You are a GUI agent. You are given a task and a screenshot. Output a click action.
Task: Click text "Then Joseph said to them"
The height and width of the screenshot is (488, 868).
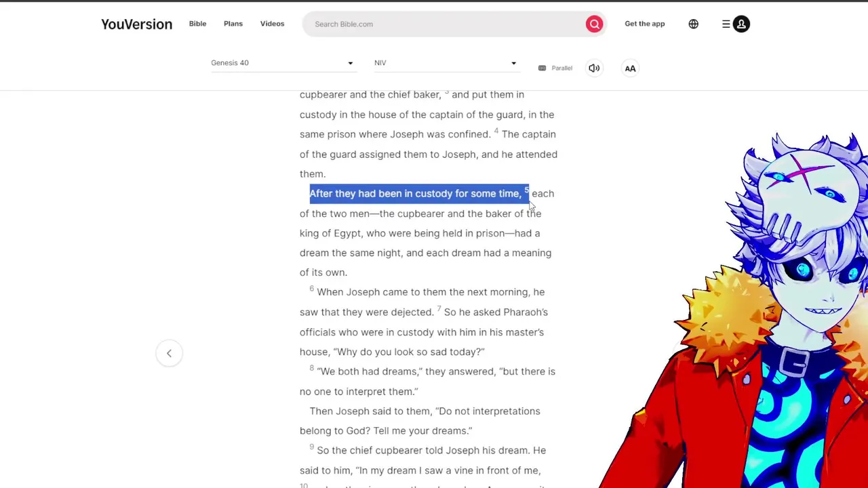[370, 411]
